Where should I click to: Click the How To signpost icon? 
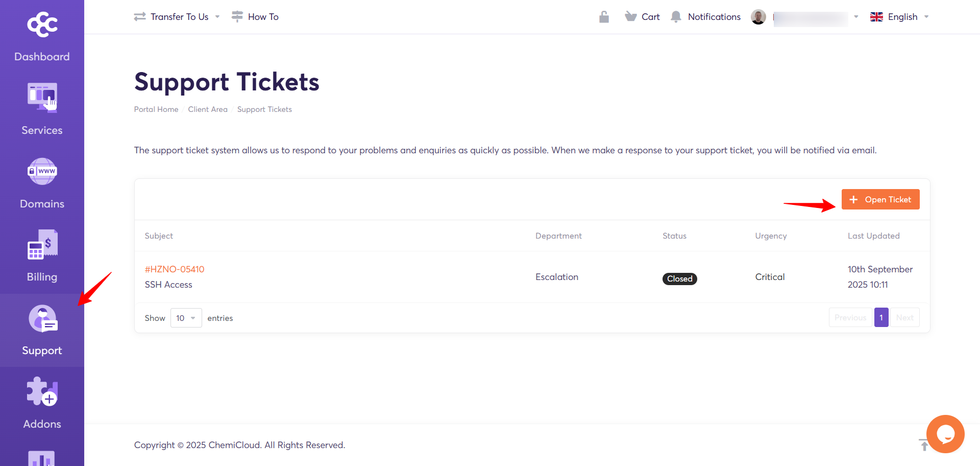(x=237, y=16)
